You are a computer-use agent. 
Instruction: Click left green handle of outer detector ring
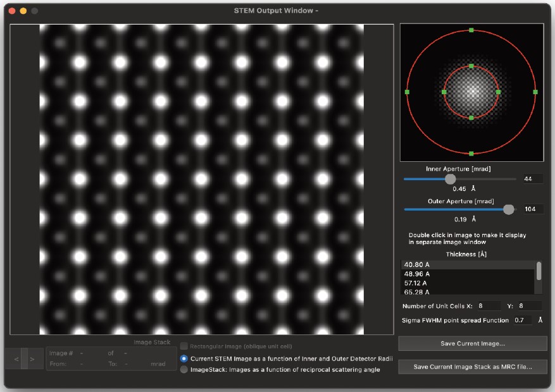[x=407, y=92]
